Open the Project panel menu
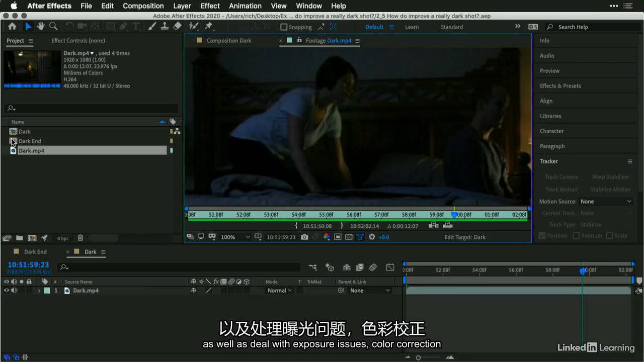Viewport: 644px width, 362px height. pyautogui.click(x=31, y=41)
